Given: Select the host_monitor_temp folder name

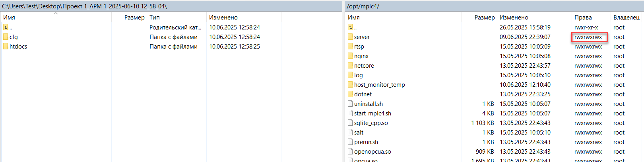Looking at the screenshot, I should (380, 85).
